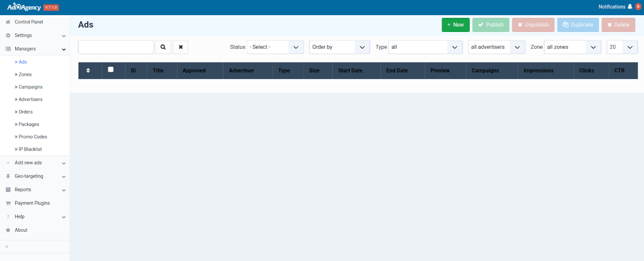Click the Unpublish button

[533, 25]
